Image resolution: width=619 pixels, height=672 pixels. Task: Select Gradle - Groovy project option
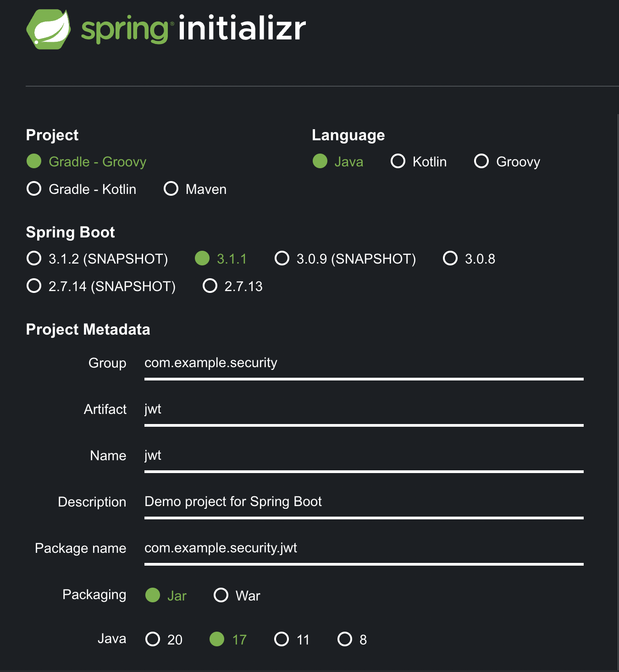(87, 162)
